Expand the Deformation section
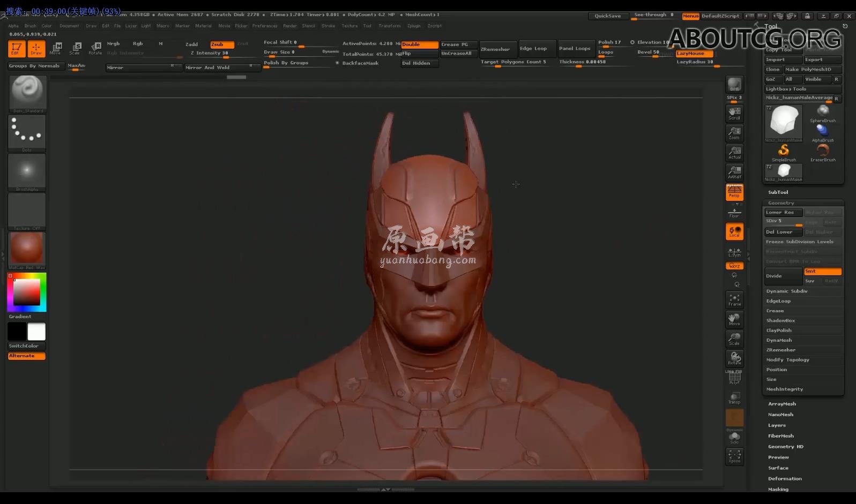Image resolution: width=856 pixels, height=504 pixels. (x=785, y=479)
